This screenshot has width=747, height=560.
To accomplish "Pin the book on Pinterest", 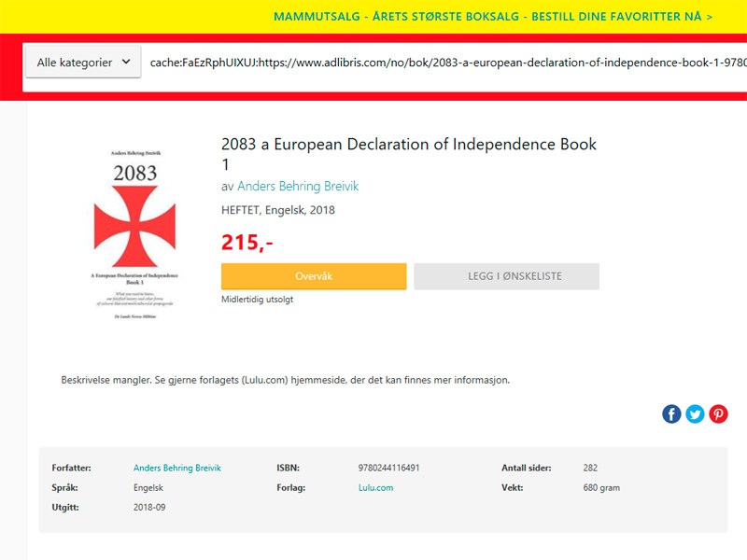I will [x=718, y=414].
